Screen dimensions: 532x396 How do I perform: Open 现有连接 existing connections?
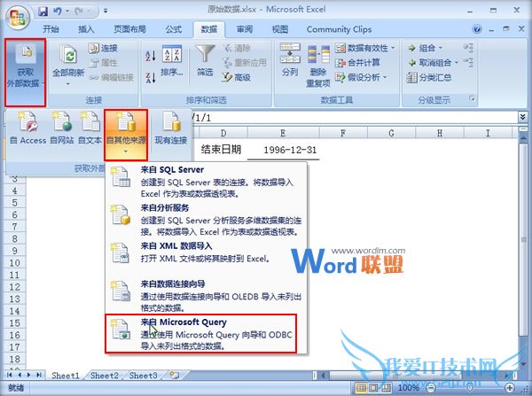click(x=171, y=128)
